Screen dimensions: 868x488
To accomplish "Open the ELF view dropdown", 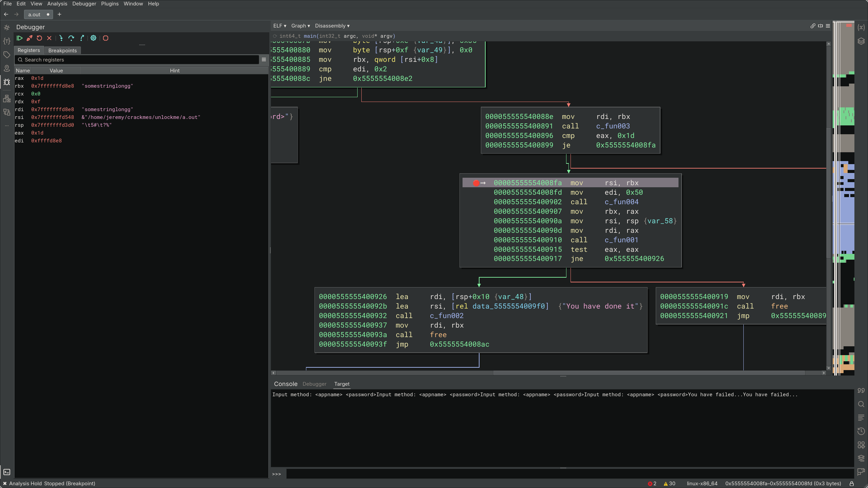I will tap(279, 26).
